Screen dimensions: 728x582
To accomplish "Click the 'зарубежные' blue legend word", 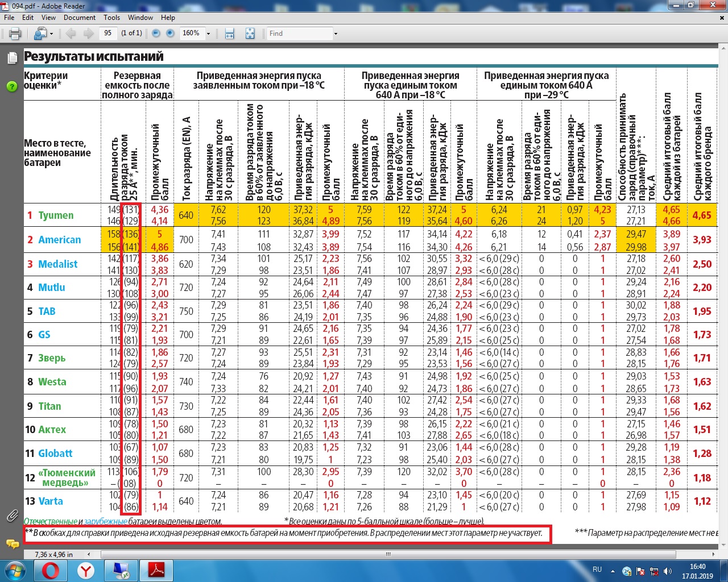I will [105, 521].
